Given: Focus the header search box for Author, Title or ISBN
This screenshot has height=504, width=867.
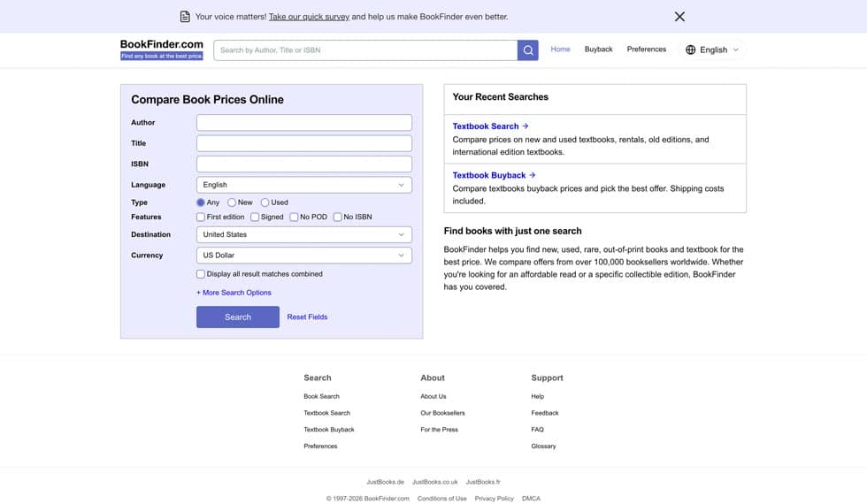Looking at the screenshot, I should pos(365,50).
